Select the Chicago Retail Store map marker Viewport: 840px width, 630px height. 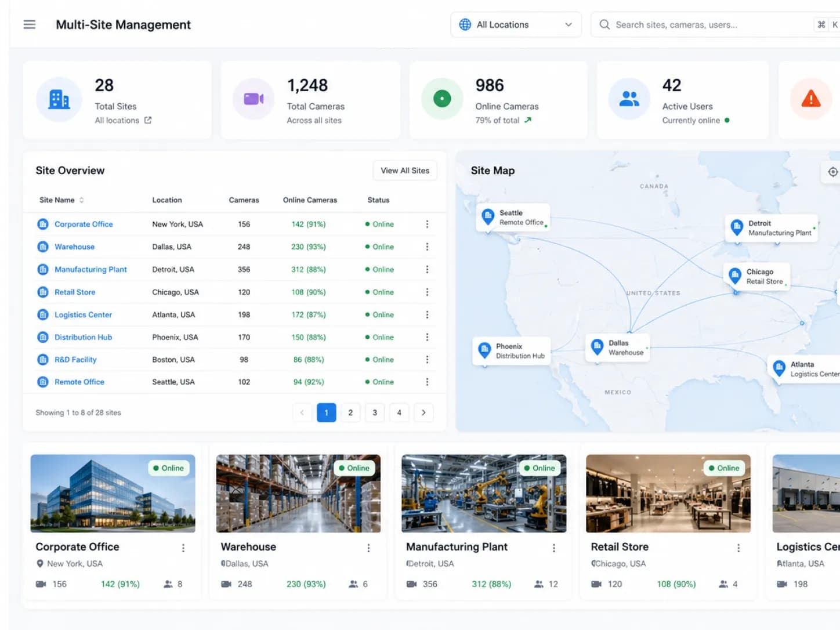click(756, 276)
